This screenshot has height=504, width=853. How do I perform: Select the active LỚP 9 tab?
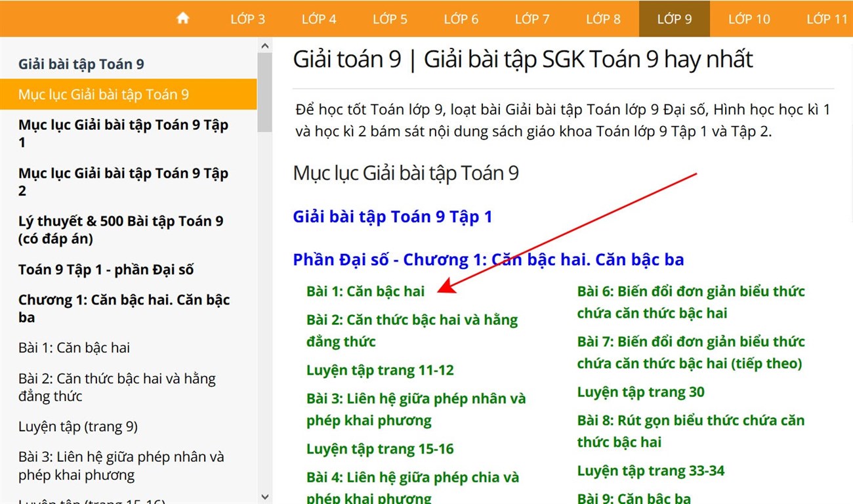(x=675, y=19)
